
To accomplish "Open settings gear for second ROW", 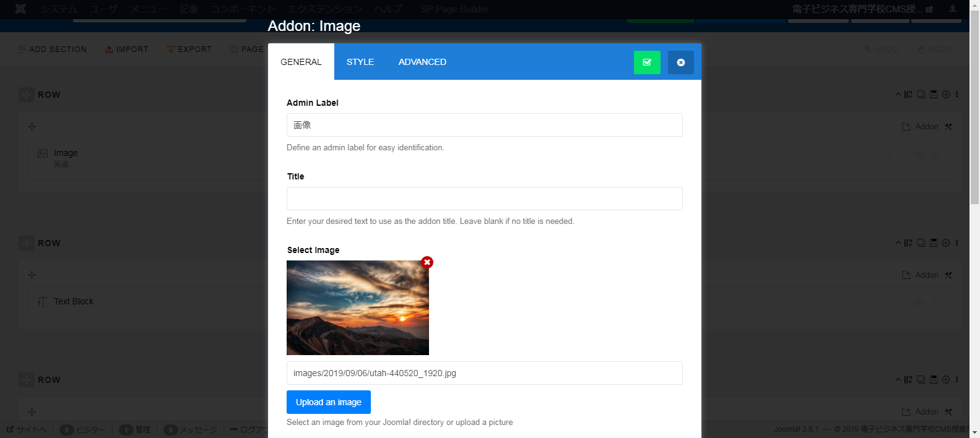I will 946,243.
